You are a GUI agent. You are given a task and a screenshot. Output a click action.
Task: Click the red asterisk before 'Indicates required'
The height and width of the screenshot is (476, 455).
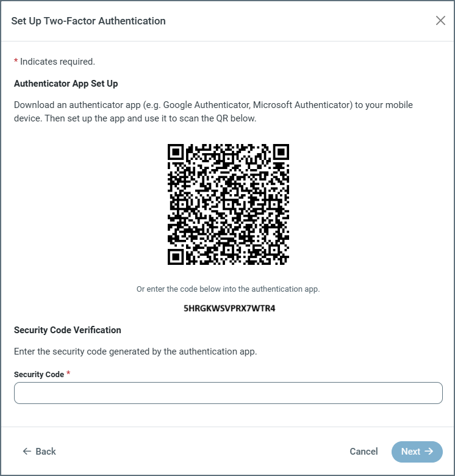point(16,61)
